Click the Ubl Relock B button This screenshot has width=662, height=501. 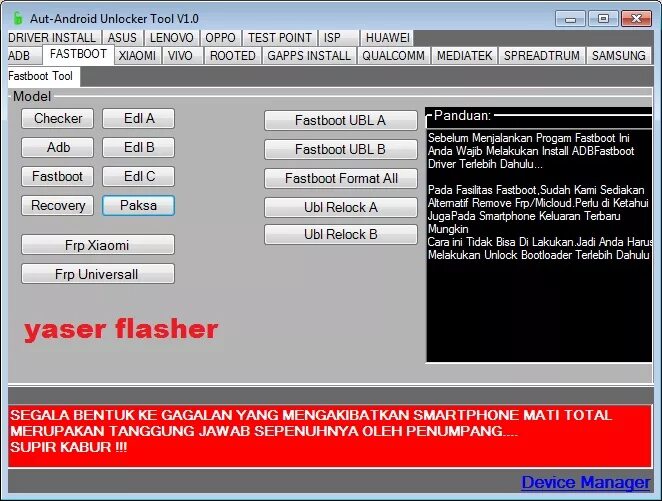[341, 234]
